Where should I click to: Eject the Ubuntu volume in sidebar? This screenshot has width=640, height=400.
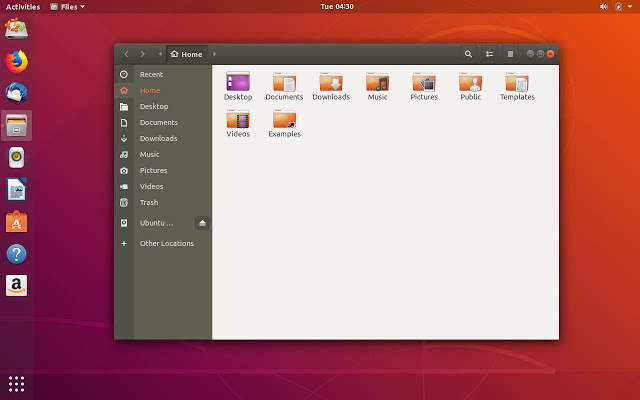click(202, 223)
